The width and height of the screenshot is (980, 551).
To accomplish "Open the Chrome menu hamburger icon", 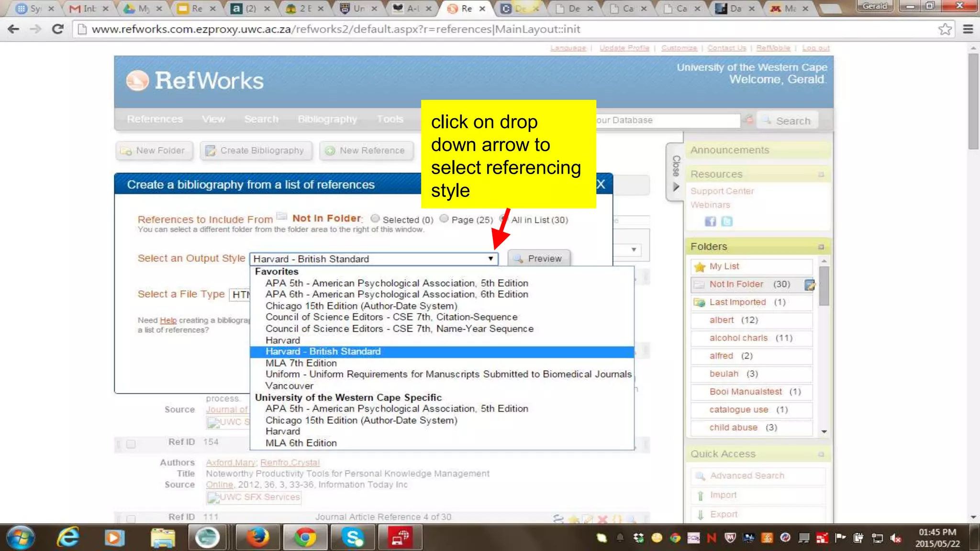I will click(x=968, y=29).
